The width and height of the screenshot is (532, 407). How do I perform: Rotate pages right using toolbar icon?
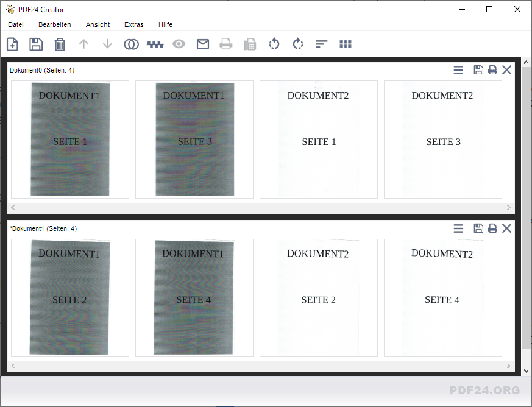click(x=298, y=44)
